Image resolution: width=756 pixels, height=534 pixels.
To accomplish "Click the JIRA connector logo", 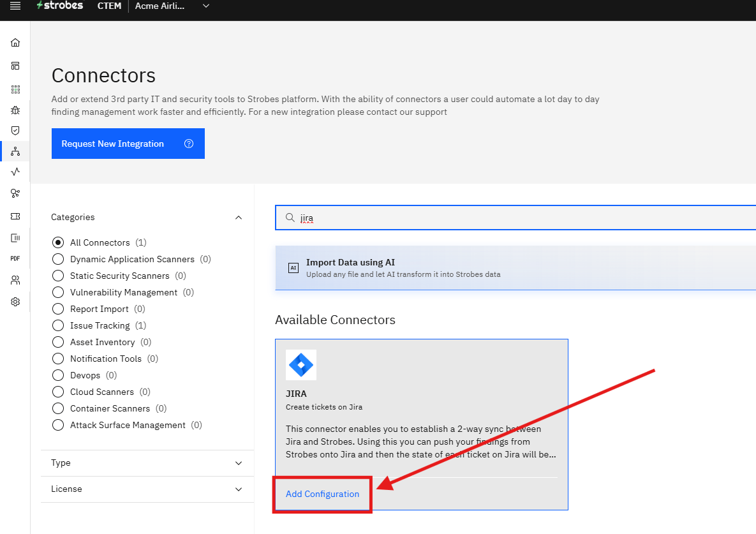I will [301, 366].
